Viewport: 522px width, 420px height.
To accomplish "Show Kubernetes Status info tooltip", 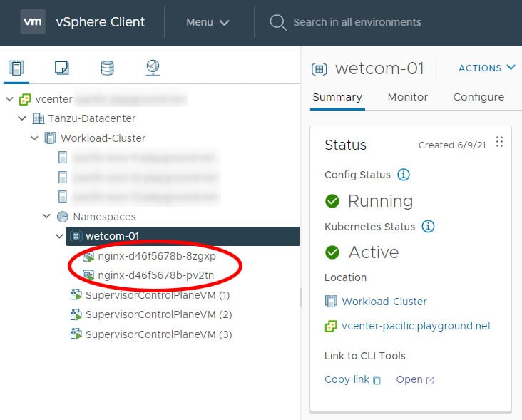I will (x=428, y=226).
